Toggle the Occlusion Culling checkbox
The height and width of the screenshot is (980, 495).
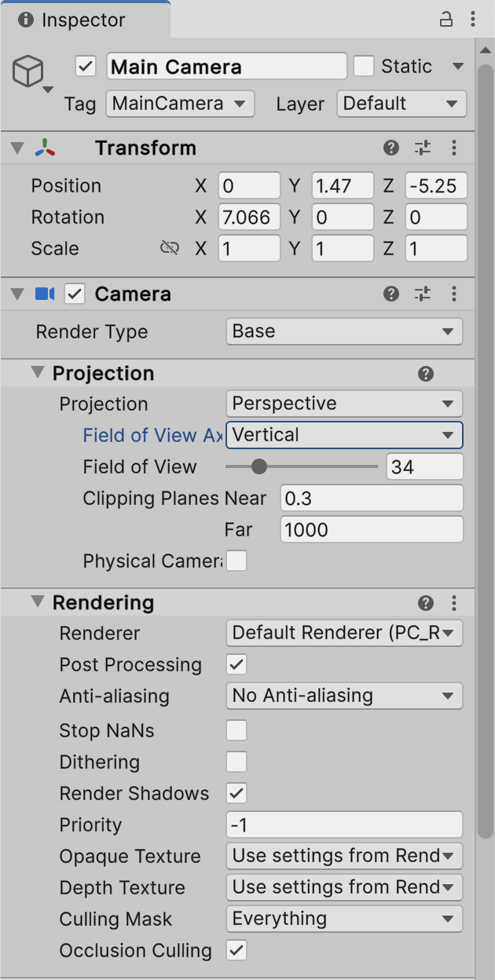point(236,951)
